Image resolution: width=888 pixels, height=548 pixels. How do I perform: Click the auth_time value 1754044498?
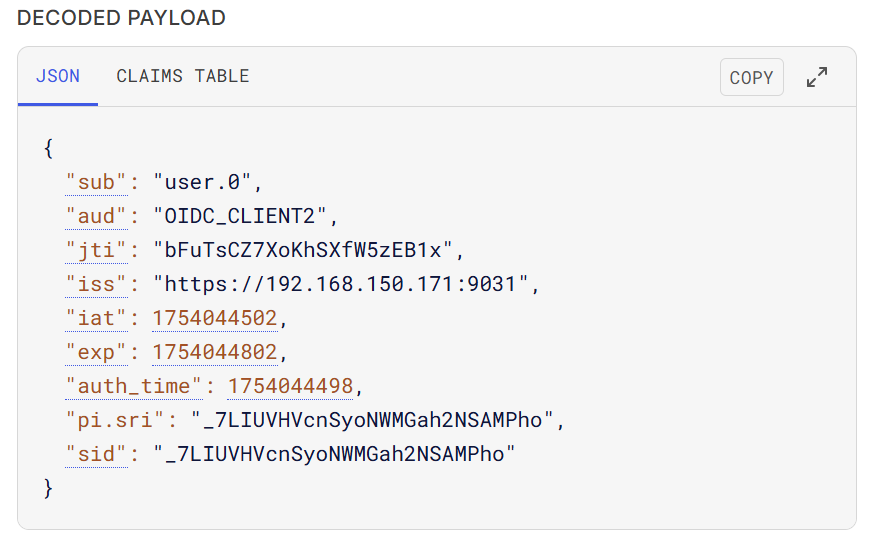(291, 386)
